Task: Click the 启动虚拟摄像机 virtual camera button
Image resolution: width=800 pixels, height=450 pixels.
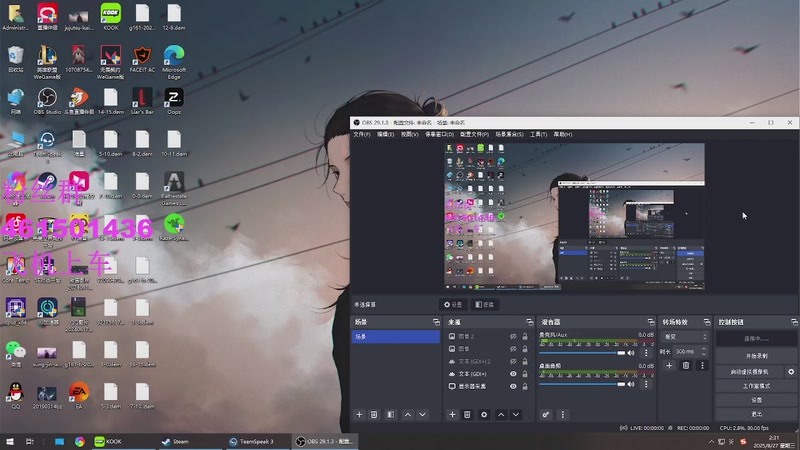Action: [x=749, y=372]
